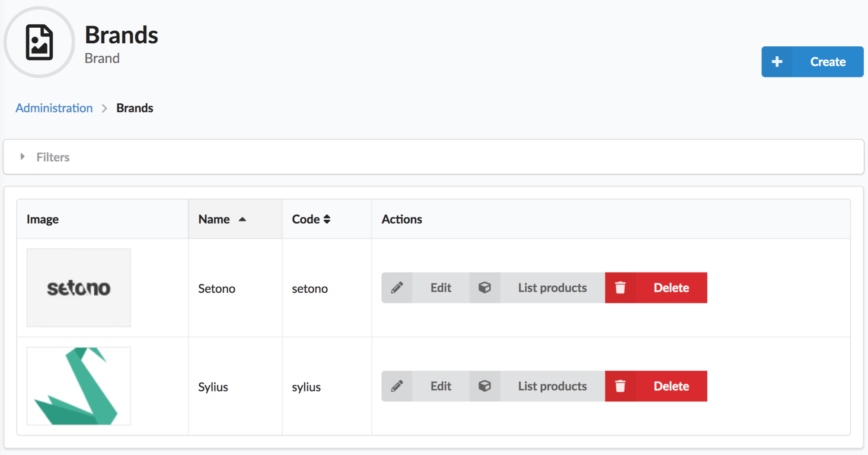Expand the Filters panel
The height and width of the screenshot is (455, 868).
pyautogui.click(x=53, y=157)
